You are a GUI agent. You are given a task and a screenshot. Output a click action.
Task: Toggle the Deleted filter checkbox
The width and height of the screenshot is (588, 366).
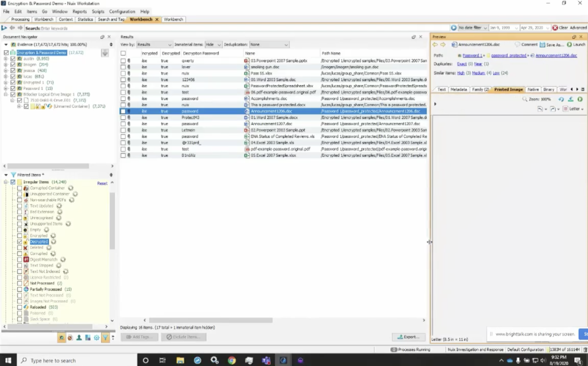click(20, 248)
